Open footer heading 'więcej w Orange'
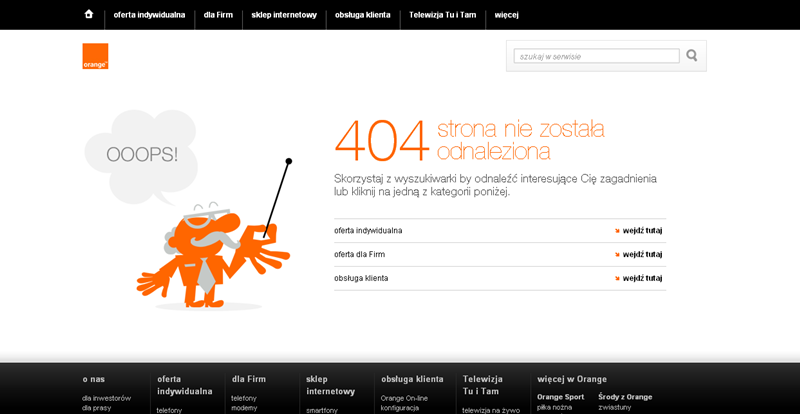The height and width of the screenshot is (414, 800). pyautogui.click(x=572, y=379)
